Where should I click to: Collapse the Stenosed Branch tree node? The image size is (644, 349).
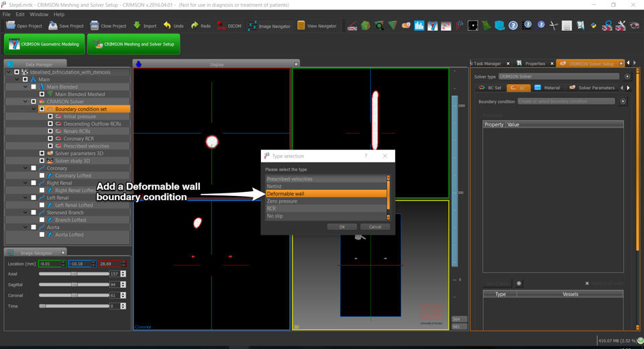click(25, 212)
